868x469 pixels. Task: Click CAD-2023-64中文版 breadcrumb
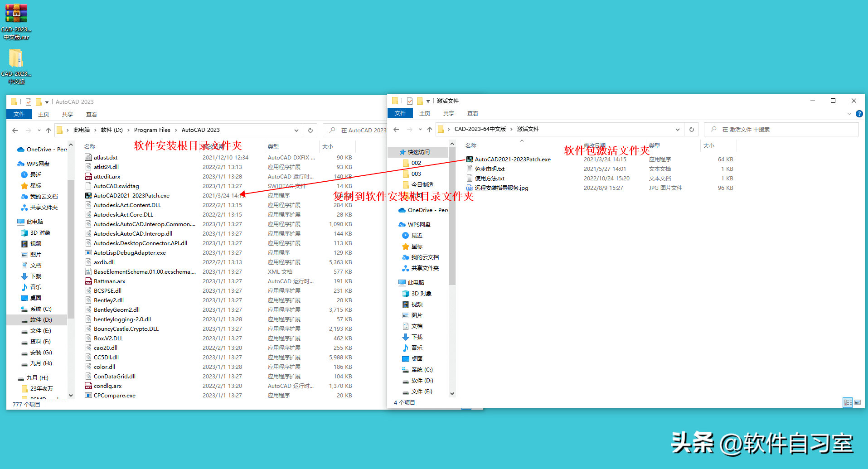coord(480,129)
